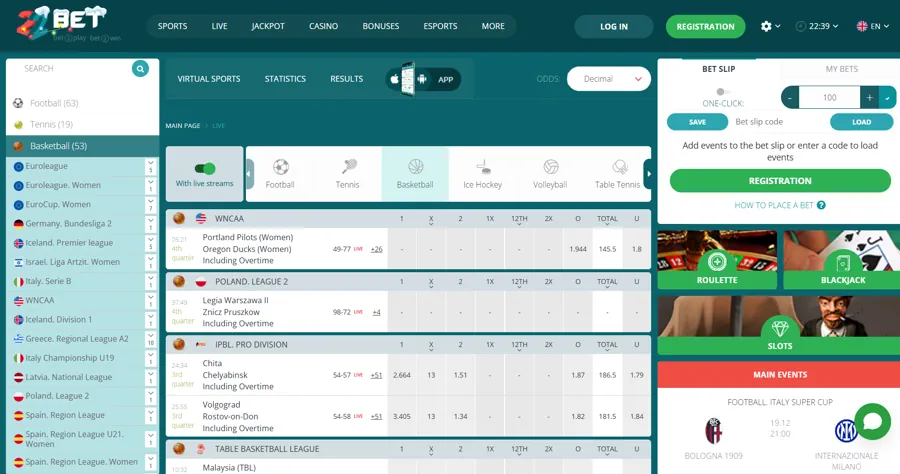Open MORE in the top menu

click(493, 26)
